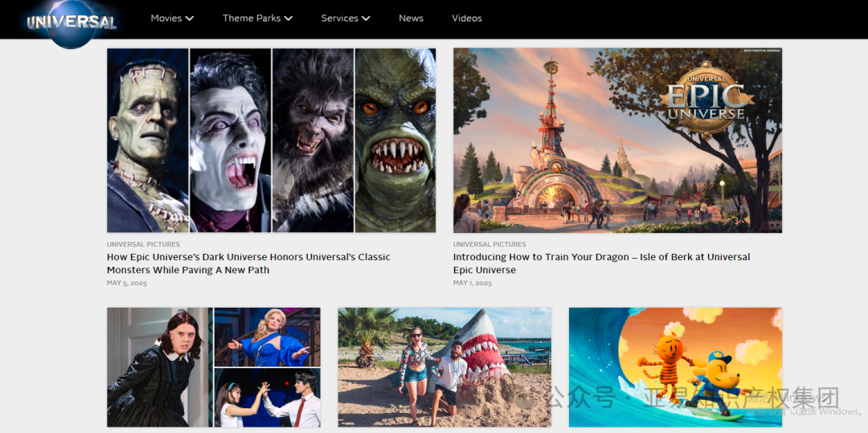This screenshot has height=433, width=868.
Task: Expand the Services dropdown chevron
Action: 366,18
